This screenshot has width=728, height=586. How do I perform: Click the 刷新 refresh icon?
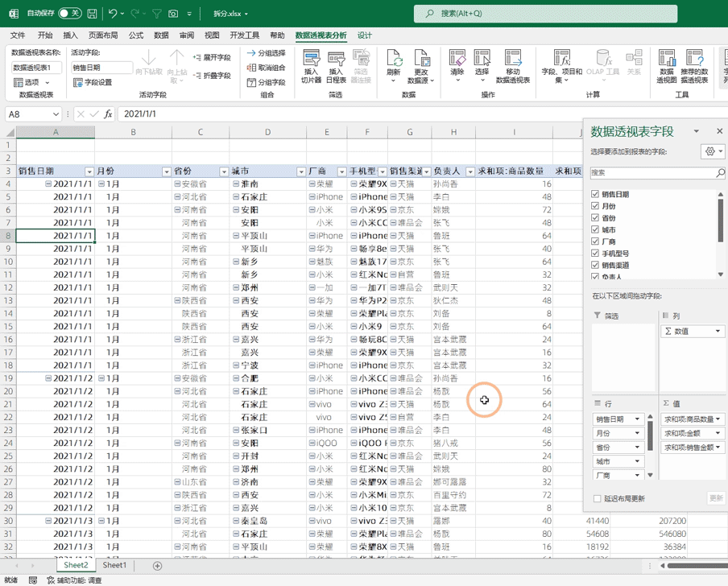394,59
